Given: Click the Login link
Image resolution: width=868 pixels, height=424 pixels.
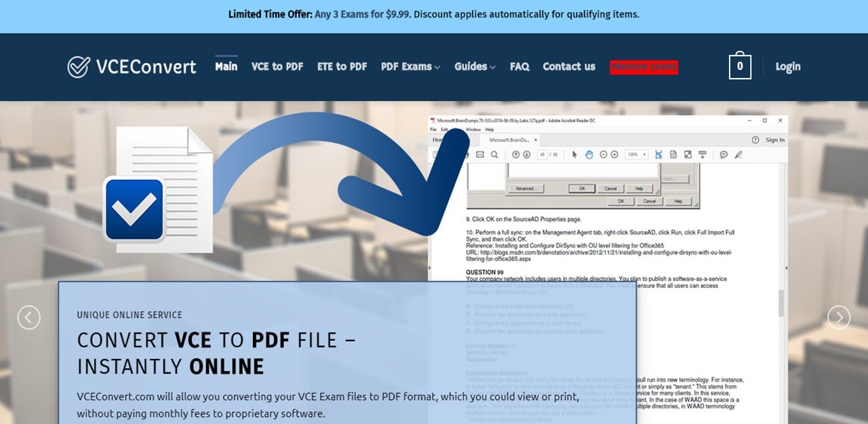Looking at the screenshot, I should (x=788, y=66).
